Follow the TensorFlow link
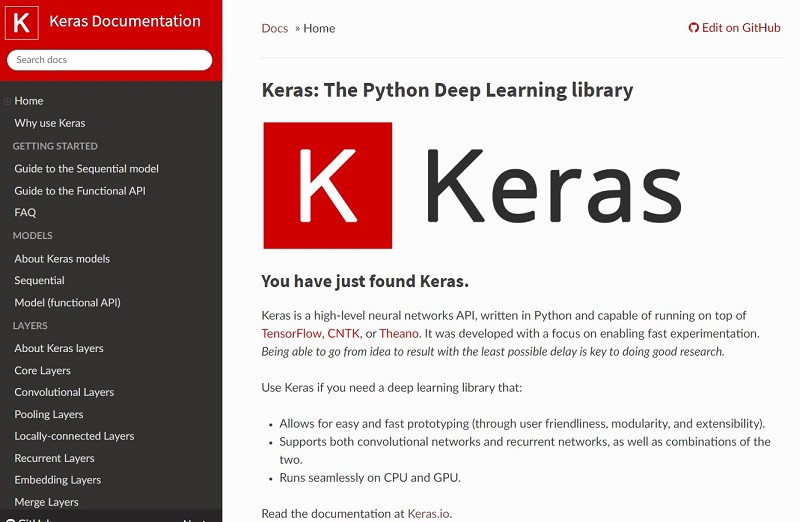800x522 pixels. click(291, 333)
